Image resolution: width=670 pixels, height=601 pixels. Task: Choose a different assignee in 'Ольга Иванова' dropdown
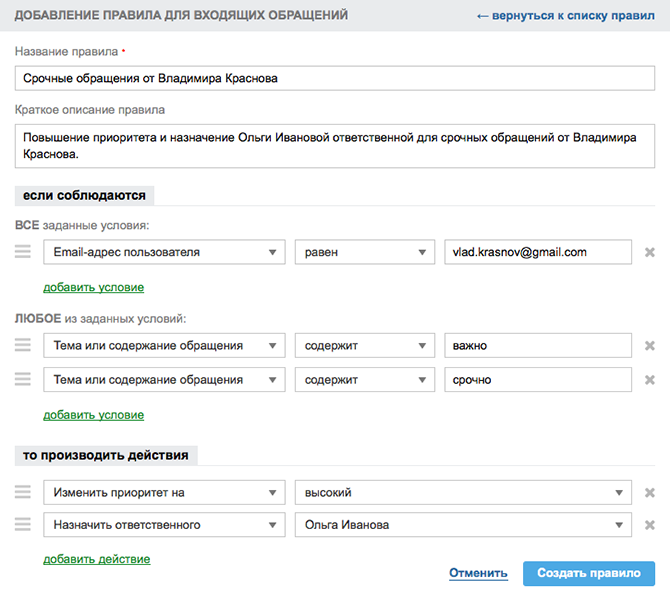point(463,525)
